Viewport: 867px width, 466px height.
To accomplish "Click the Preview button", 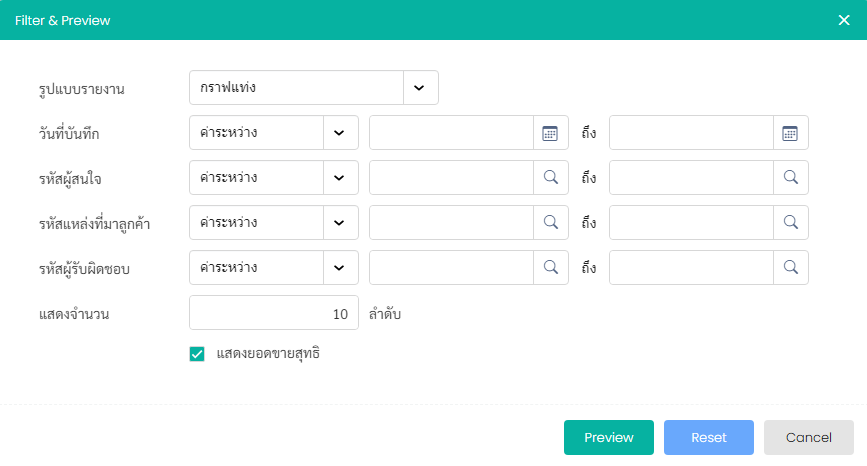I will [x=609, y=437].
